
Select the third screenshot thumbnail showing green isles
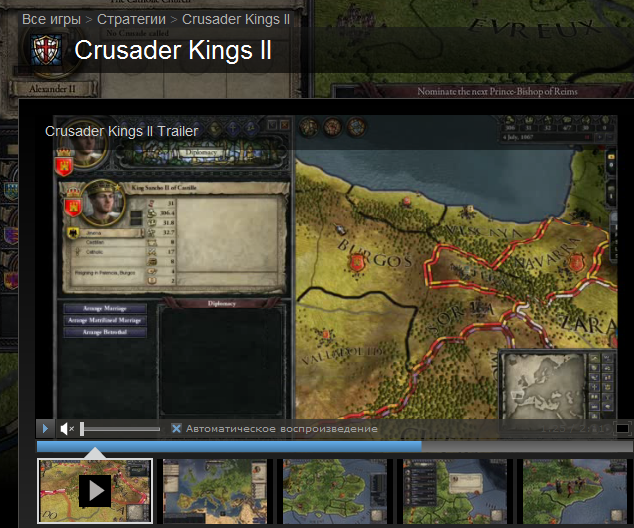334,491
